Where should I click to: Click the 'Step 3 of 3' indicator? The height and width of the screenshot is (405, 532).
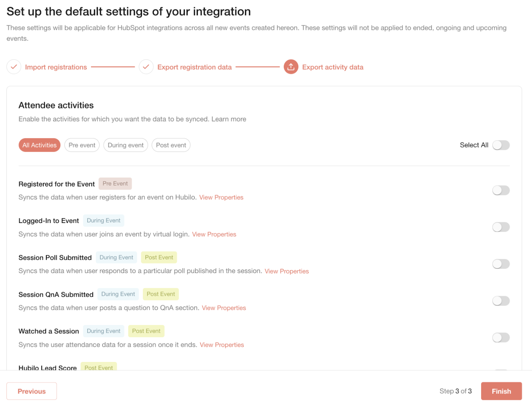point(456,391)
